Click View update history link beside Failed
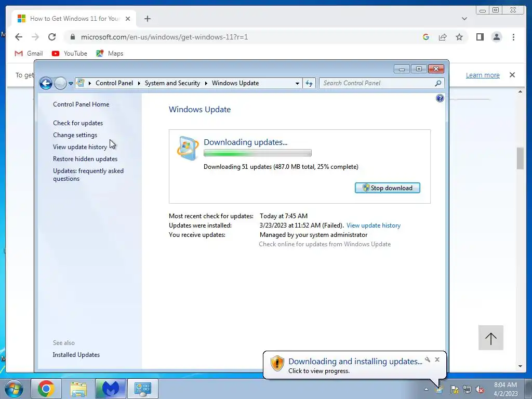Screen dimensions: 532x399 [x=373, y=225]
